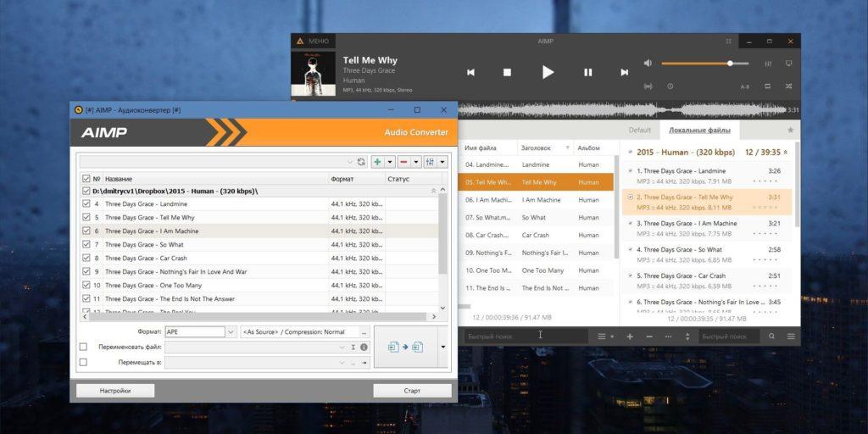Uncheck Three Days Grace - Landmine in converter
This screenshot has width=868, height=434.
click(x=86, y=203)
